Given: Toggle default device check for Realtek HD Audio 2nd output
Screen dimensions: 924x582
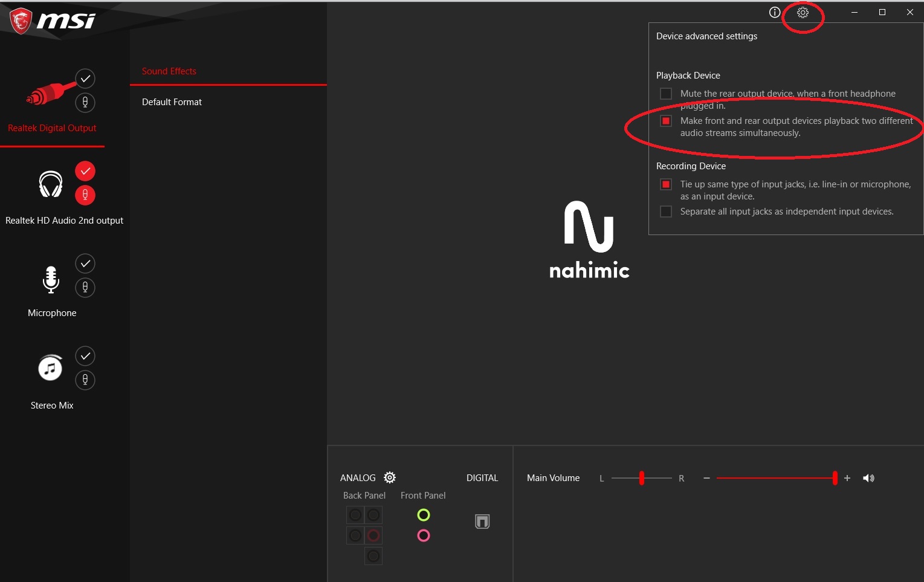Looking at the screenshot, I should (x=85, y=171).
